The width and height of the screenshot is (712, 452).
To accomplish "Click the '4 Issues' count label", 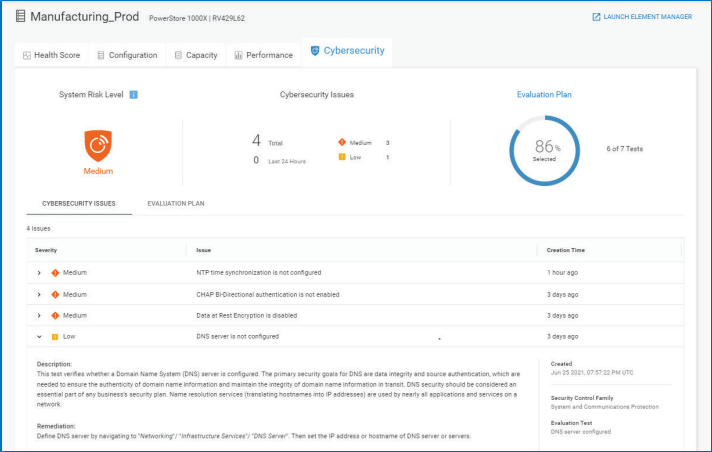I will tap(39, 228).
